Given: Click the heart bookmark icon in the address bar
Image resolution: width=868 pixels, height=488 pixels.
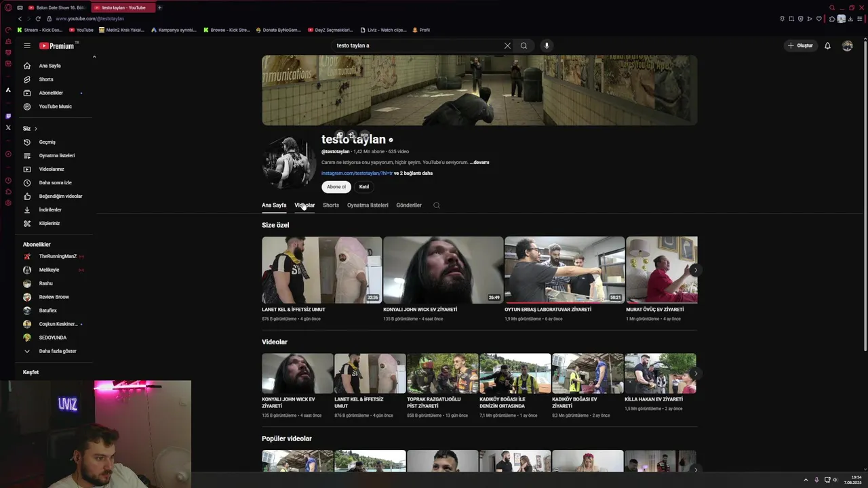Looking at the screenshot, I should tap(818, 19).
